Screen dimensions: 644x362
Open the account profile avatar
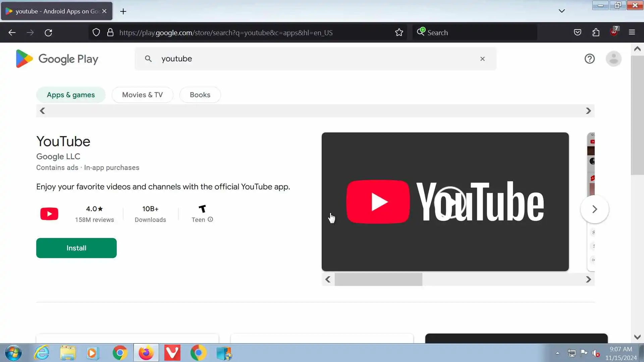(x=613, y=59)
